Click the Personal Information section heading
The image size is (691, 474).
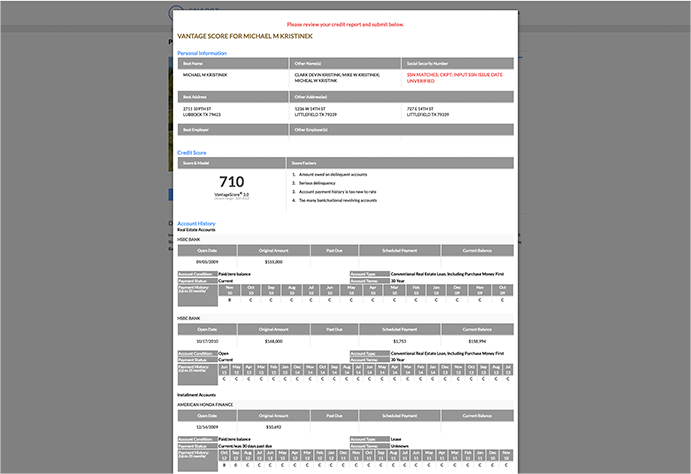202,53
